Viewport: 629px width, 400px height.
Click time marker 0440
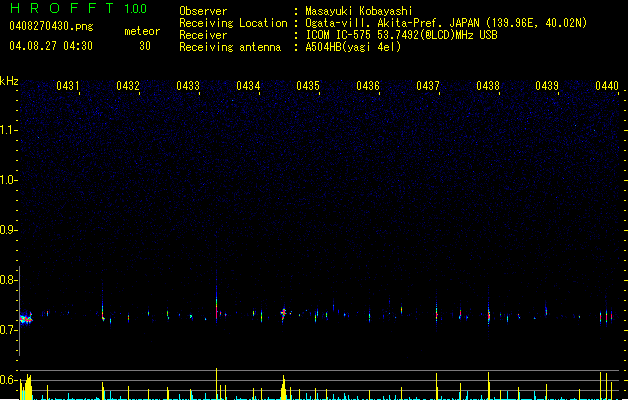607,85
